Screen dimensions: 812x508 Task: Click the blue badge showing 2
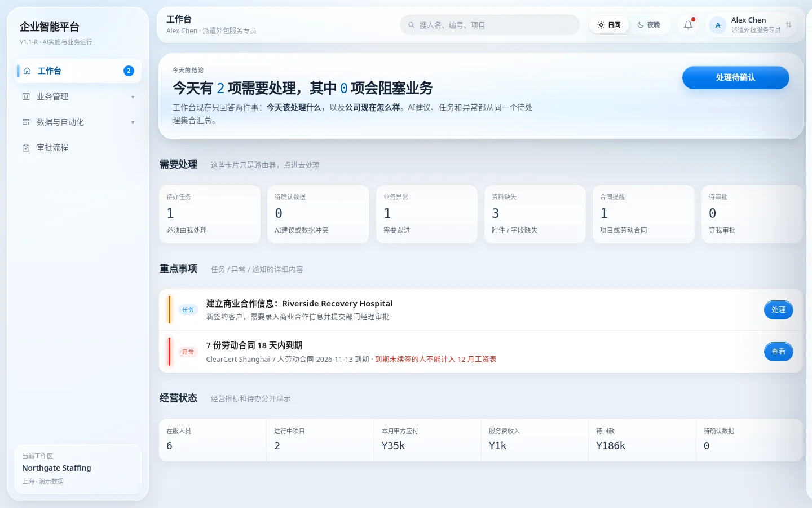pos(129,71)
